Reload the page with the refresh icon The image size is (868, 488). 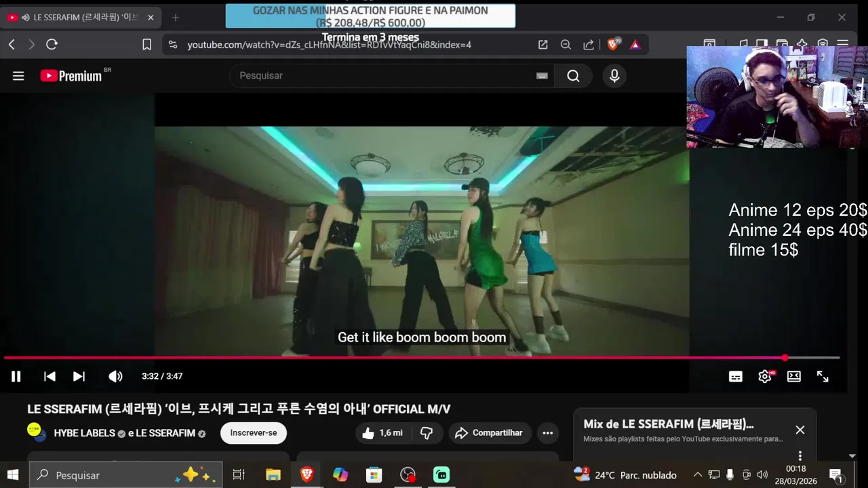52,45
